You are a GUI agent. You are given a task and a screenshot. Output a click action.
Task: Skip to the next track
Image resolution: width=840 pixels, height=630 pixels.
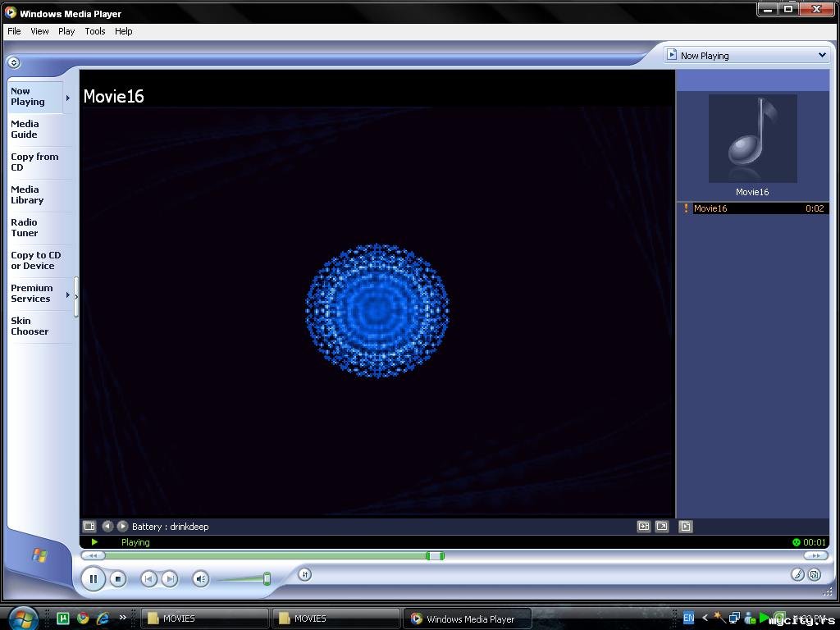170,578
